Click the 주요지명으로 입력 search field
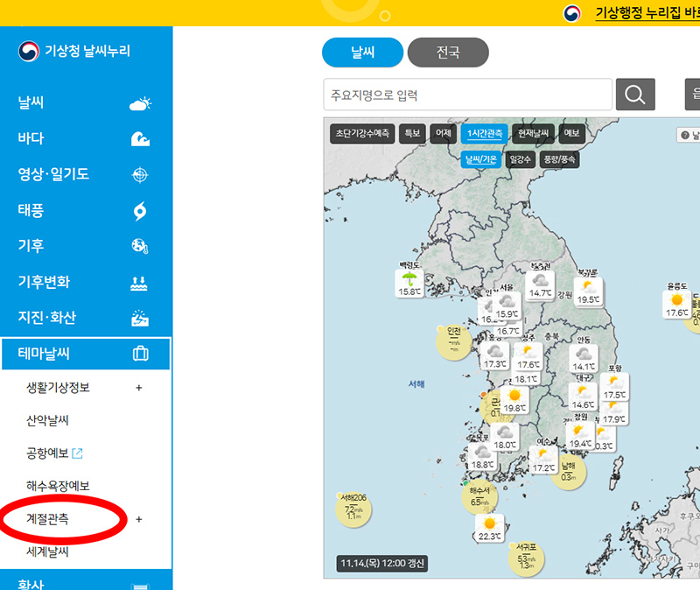This screenshot has height=590, width=700. (467, 95)
